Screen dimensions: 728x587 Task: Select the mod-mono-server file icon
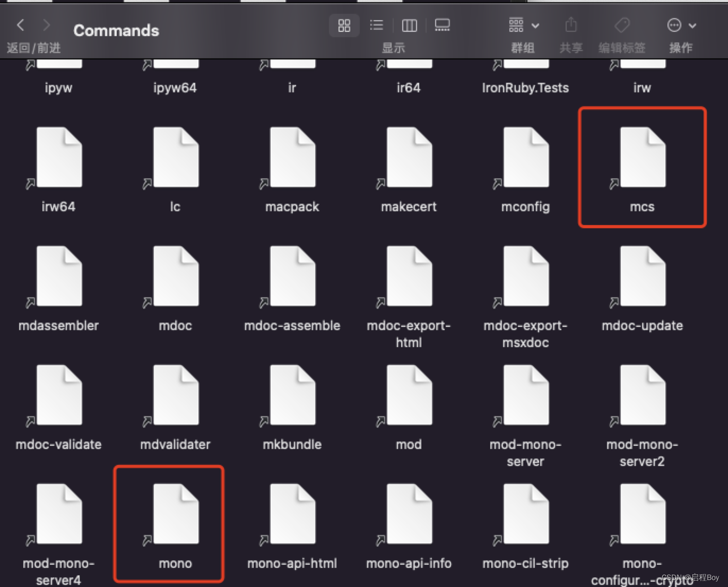pyautogui.click(x=526, y=395)
